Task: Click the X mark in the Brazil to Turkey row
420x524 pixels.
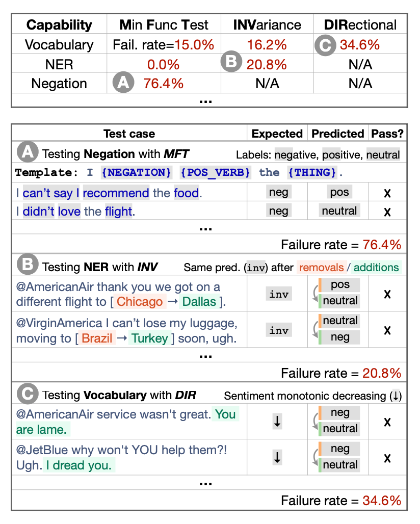Action: (387, 330)
